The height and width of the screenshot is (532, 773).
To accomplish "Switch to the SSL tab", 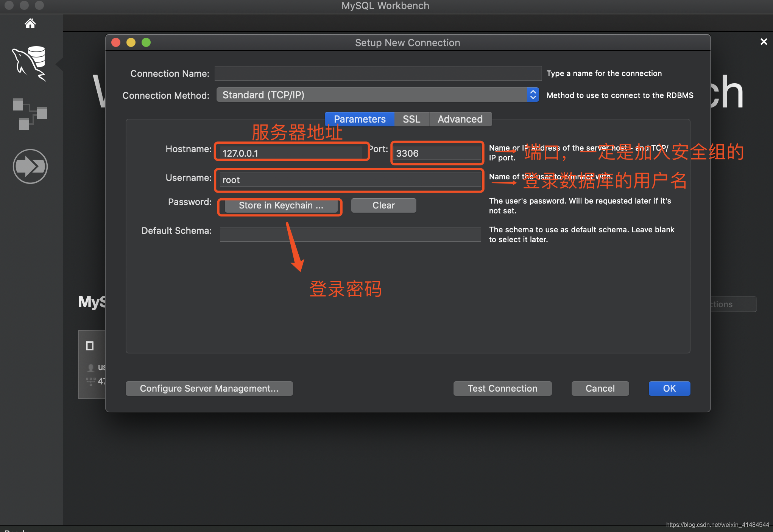I will point(411,119).
